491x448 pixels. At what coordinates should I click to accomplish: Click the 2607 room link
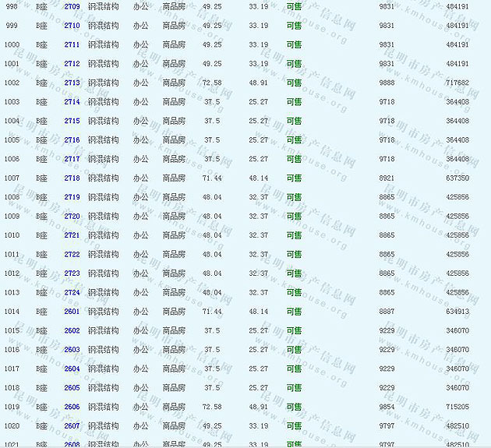(72, 426)
